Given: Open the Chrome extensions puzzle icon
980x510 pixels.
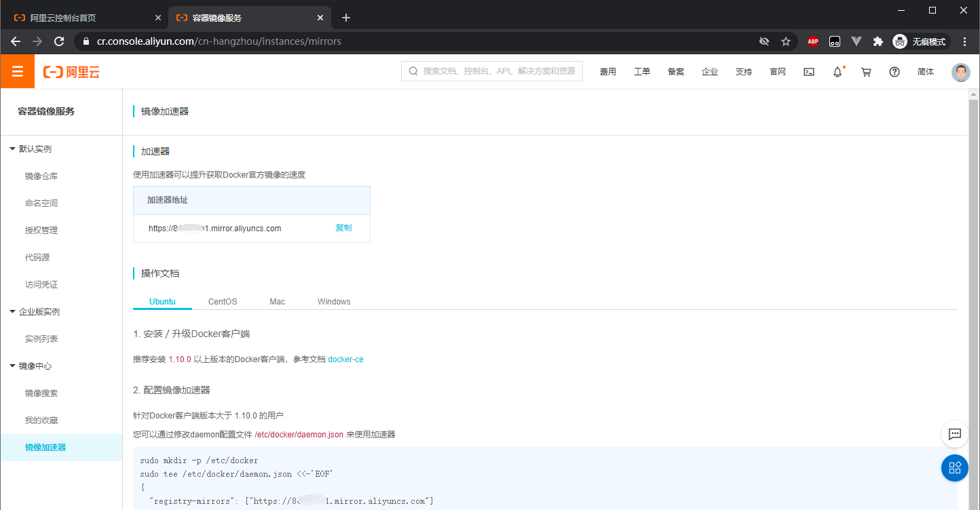Looking at the screenshot, I should [878, 41].
